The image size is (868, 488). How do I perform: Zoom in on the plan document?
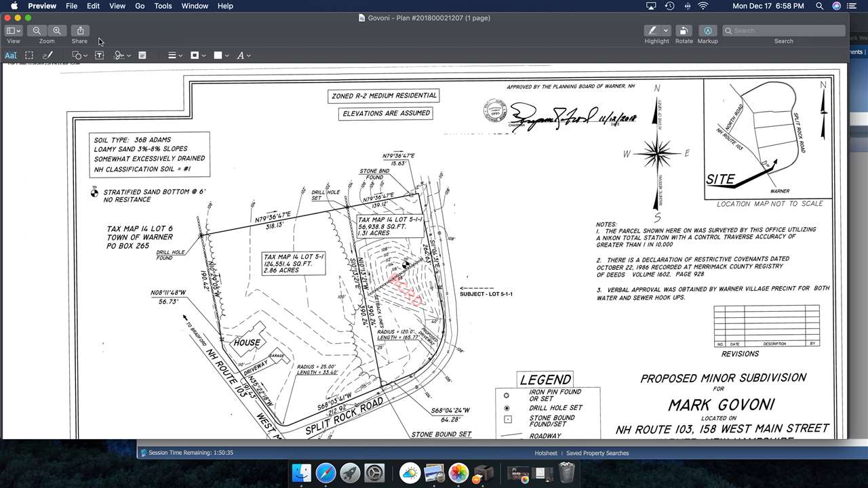point(57,30)
